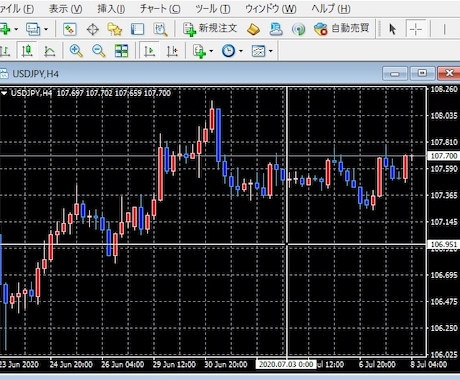Click the profiles icon
The image size is (460, 380).
click(x=33, y=29)
